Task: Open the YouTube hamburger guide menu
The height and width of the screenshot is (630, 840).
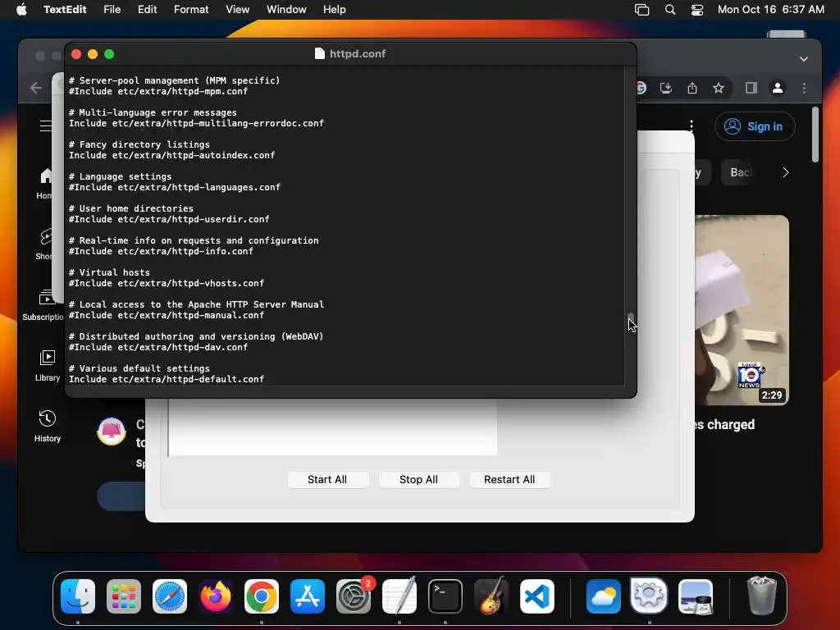Action: tap(46, 126)
